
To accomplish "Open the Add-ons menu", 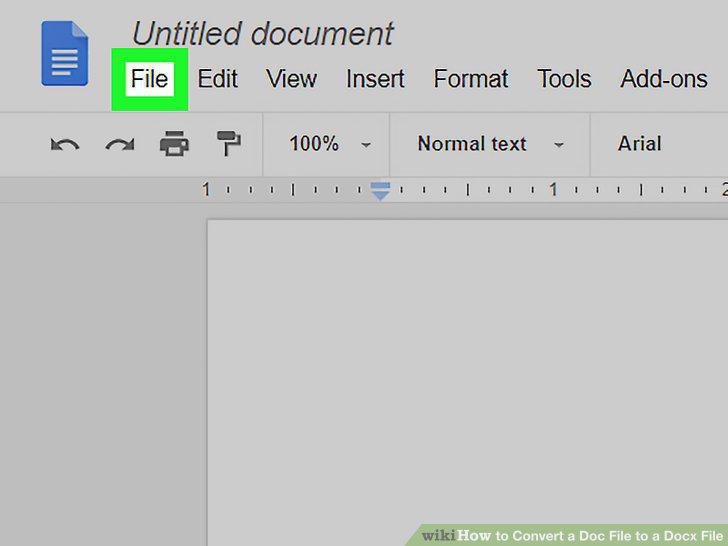I will point(664,79).
